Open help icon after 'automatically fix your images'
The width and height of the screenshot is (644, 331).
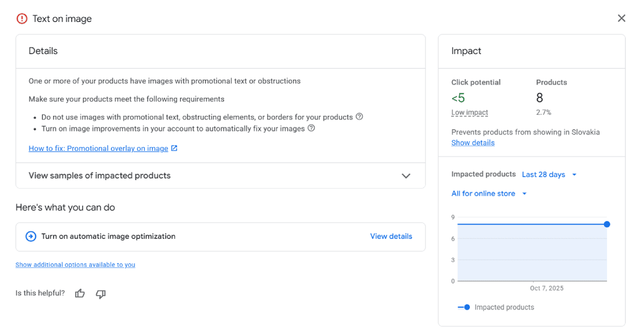coord(311,128)
